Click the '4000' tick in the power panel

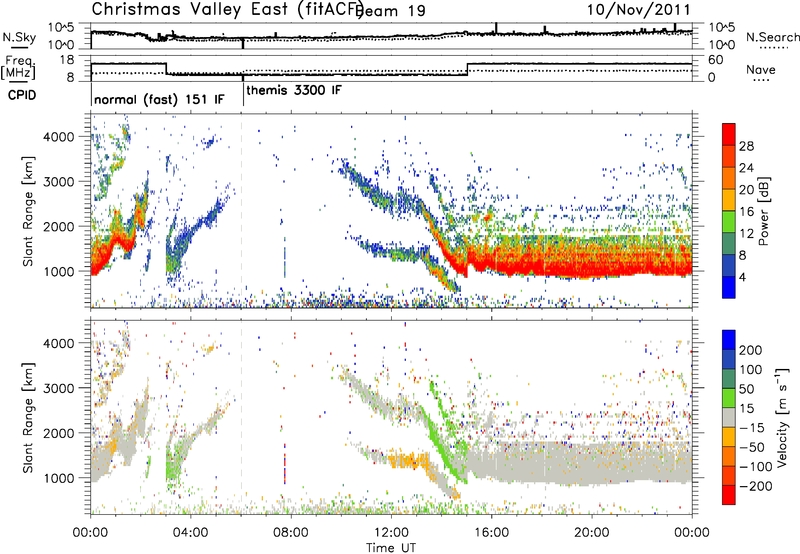(59, 137)
